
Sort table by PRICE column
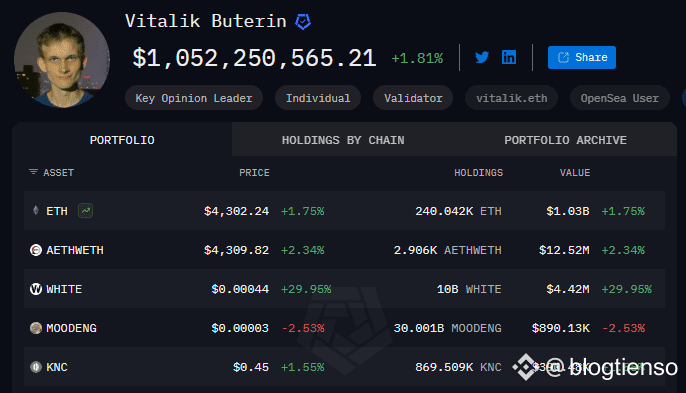254,173
